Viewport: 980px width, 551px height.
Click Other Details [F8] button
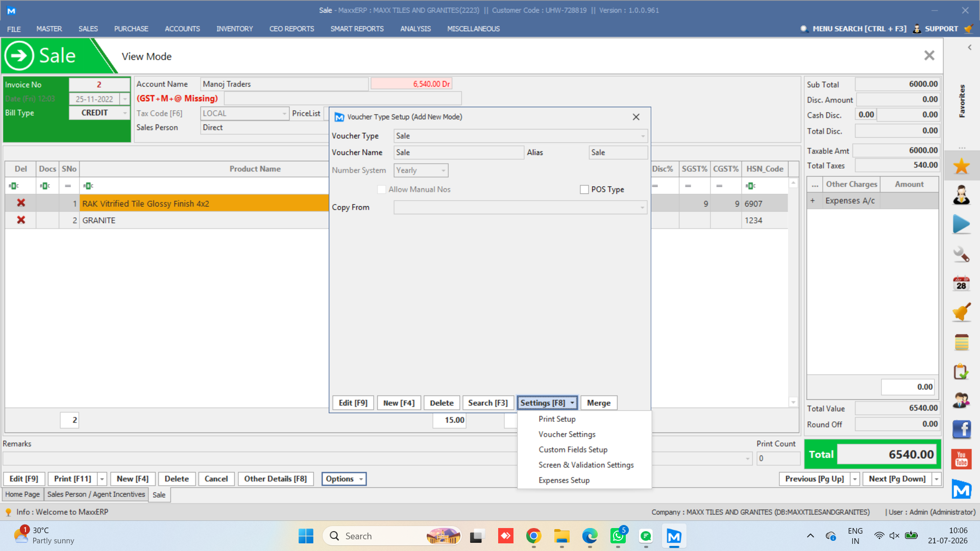click(x=276, y=479)
